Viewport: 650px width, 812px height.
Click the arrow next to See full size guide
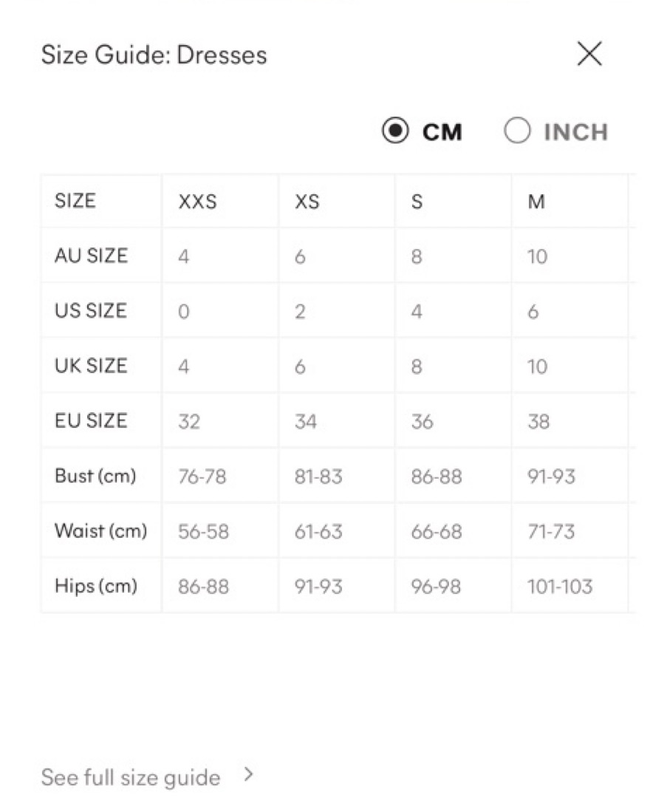(x=249, y=775)
